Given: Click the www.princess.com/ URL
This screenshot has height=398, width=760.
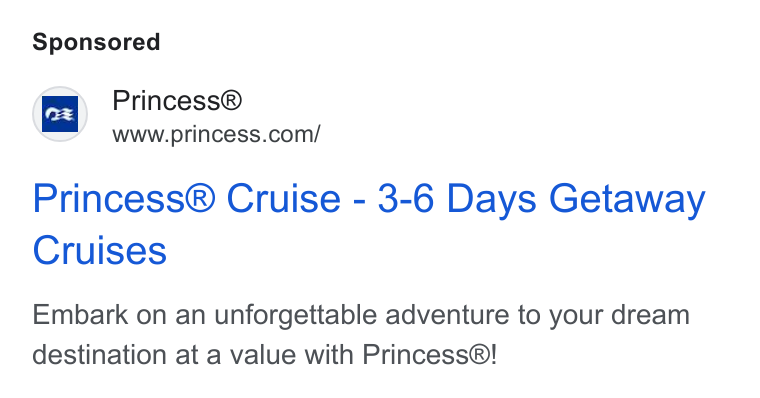Looking at the screenshot, I should pyautogui.click(x=216, y=134).
